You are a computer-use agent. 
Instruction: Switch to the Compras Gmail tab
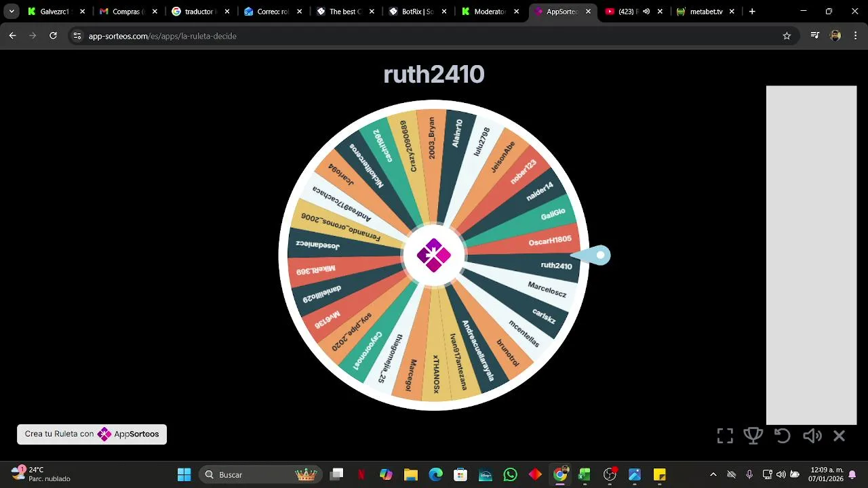coord(129,12)
